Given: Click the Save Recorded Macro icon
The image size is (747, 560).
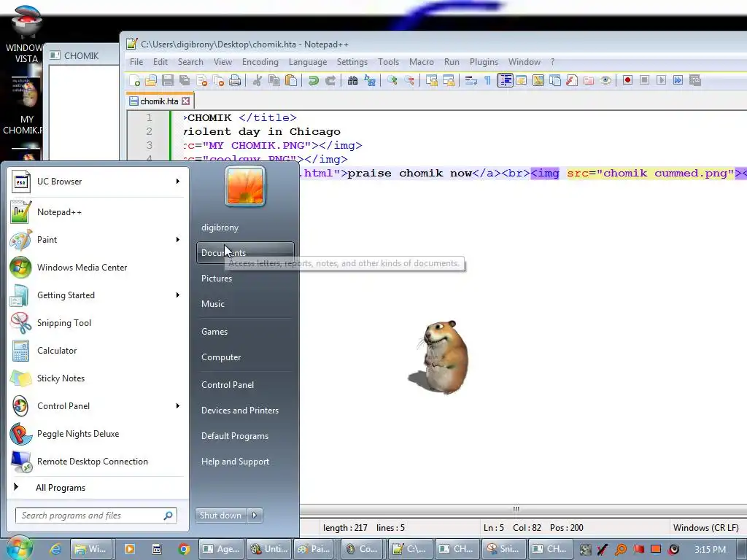Looking at the screenshot, I should click(x=694, y=80).
